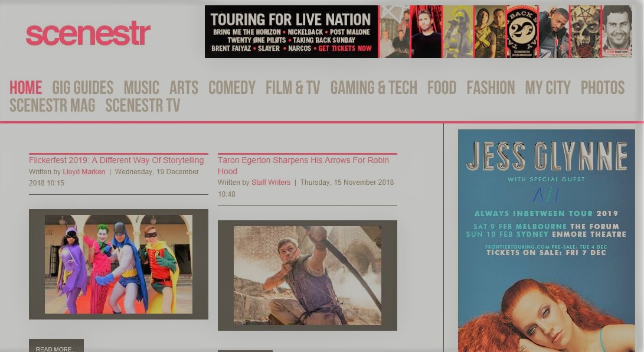Image resolution: width=644 pixels, height=352 pixels.
Task: Open the Music section
Action: [141, 88]
